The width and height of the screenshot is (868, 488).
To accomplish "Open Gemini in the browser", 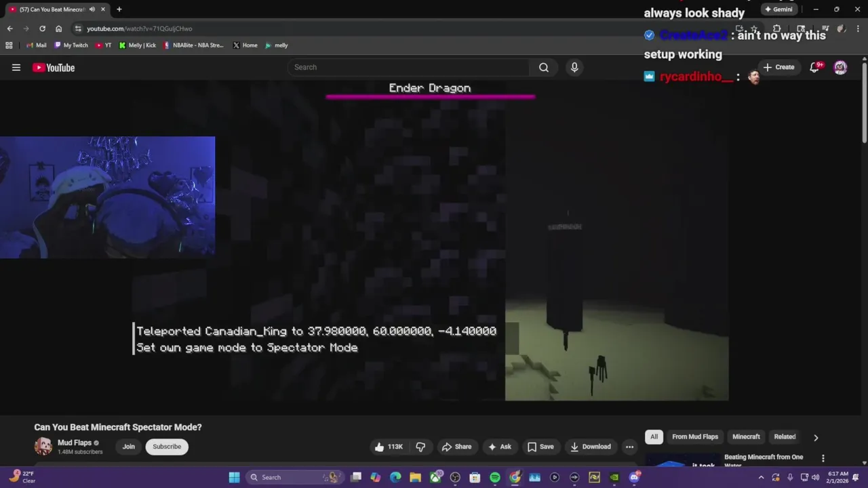I will tap(778, 9).
